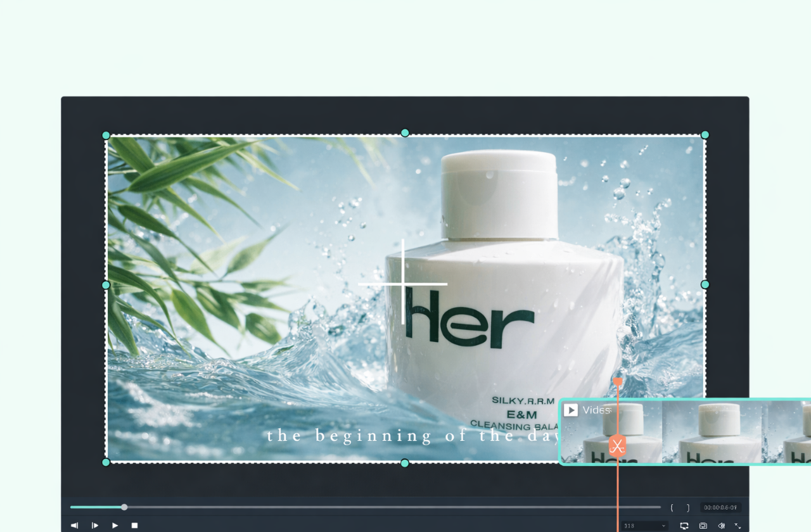Take a snapshot of the preview frame
The image size is (811, 532).
(x=703, y=526)
